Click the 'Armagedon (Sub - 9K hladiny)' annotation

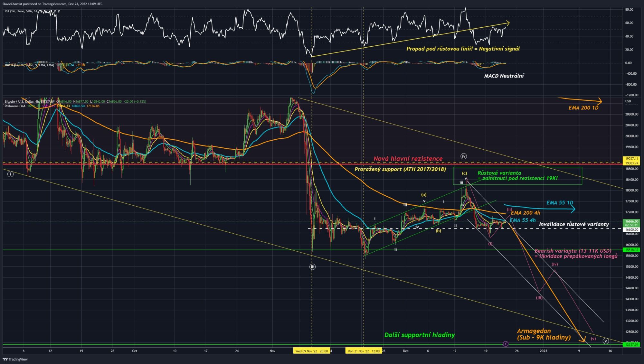[x=544, y=334]
